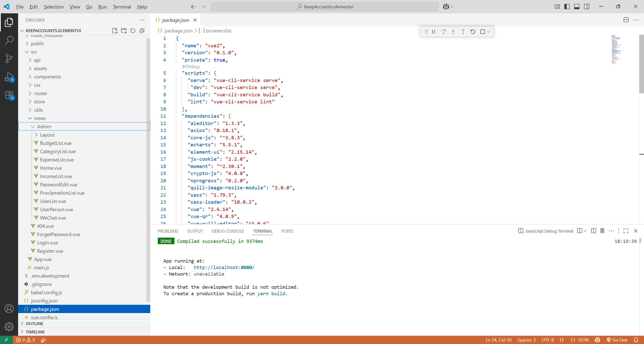
Task: Refresh the explorer tree
Action: 133,31
